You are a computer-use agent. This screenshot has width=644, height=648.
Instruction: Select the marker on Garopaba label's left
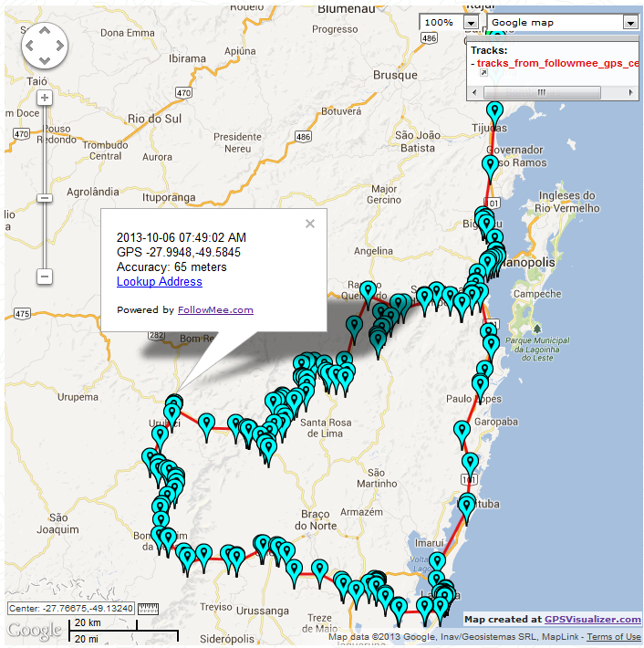(462, 431)
